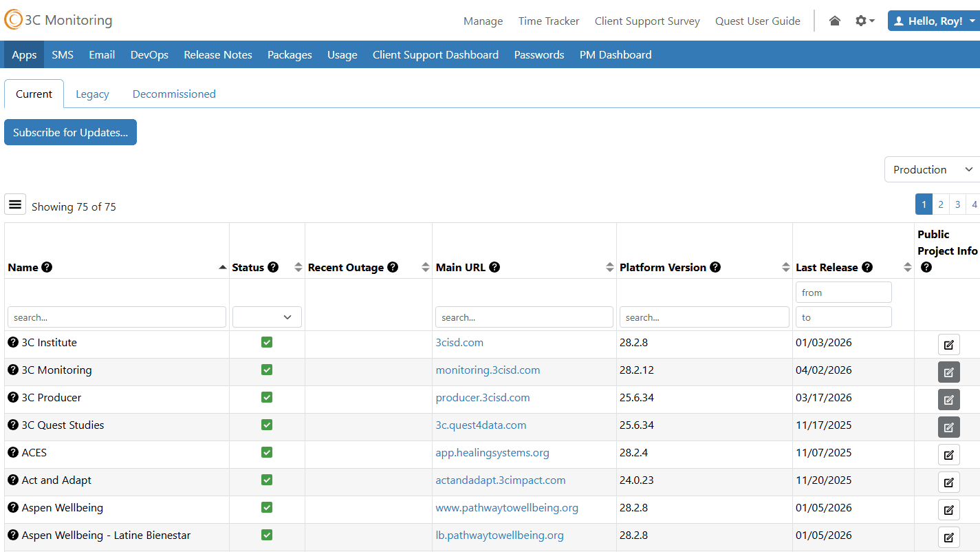Click status checkmark for 3C Producer

click(x=267, y=397)
